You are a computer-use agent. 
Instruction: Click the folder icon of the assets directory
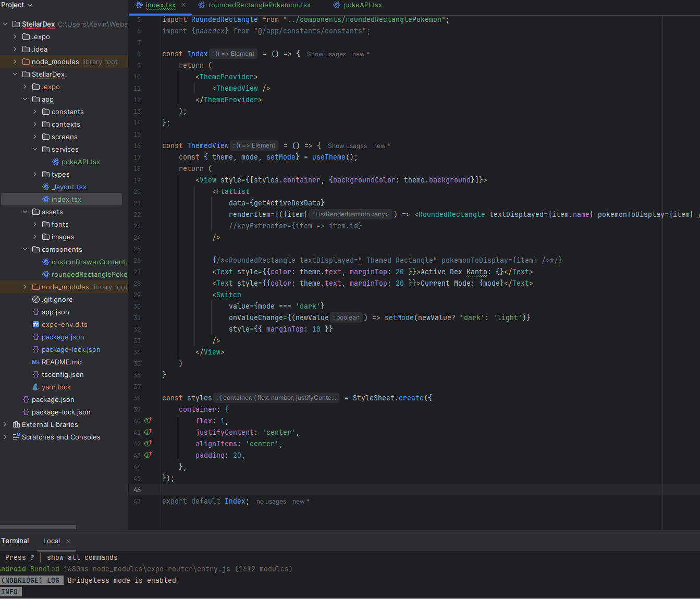click(x=36, y=212)
